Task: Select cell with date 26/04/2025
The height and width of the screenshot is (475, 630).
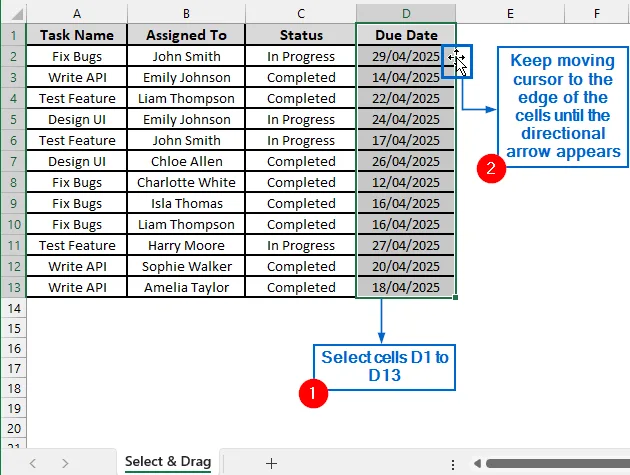Action: (x=406, y=161)
